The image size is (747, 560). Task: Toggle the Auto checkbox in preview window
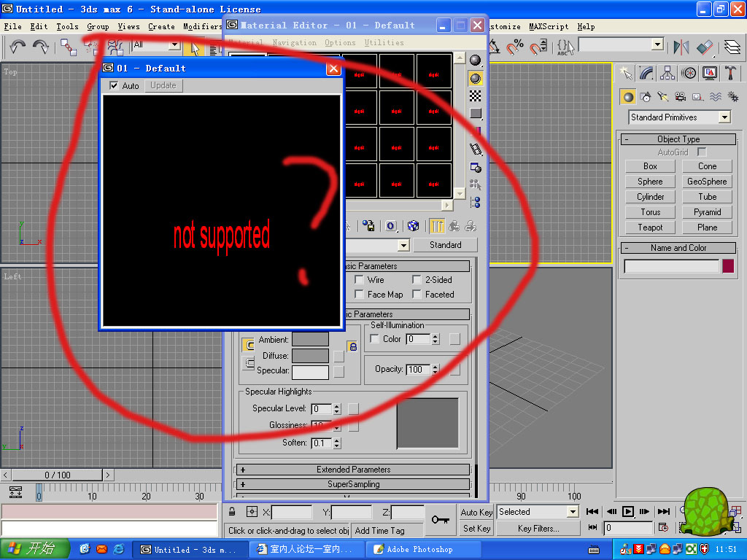tap(114, 86)
